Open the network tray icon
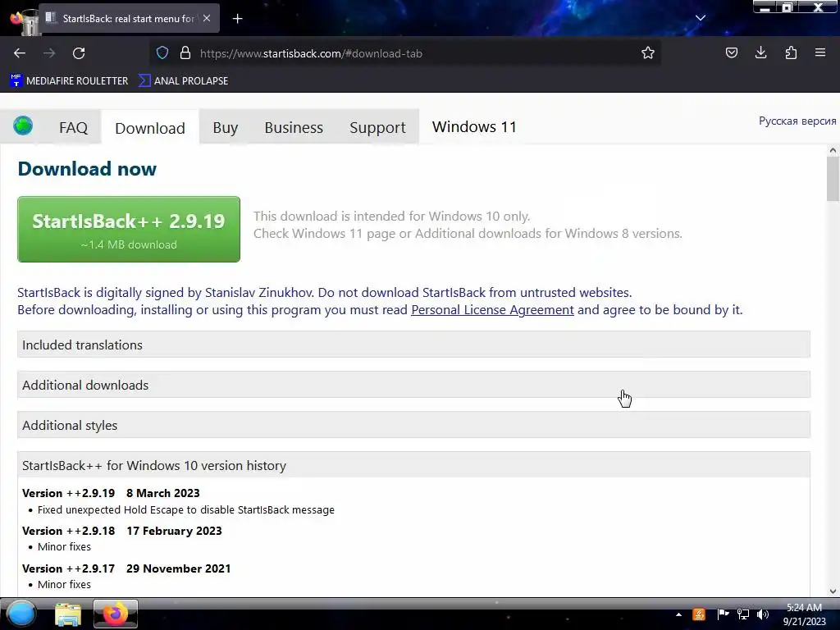This screenshot has height=630, width=840. tap(743, 614)
